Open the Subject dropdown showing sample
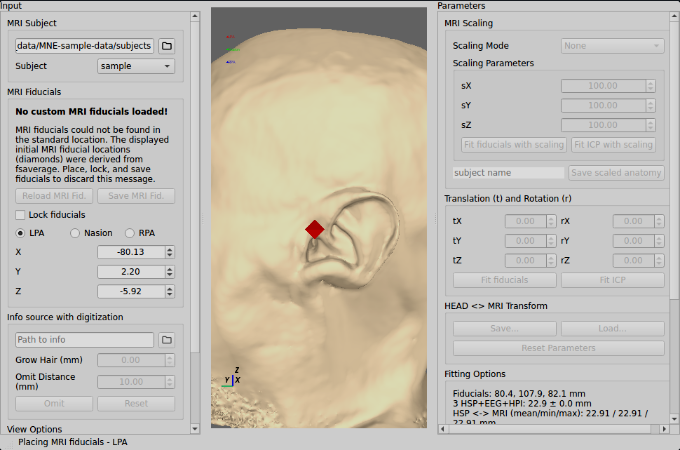This screenshot has height=450, width=680. 136,66
